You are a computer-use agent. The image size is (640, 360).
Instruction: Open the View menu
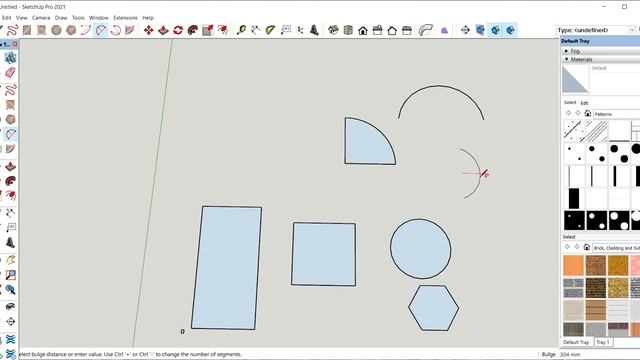point(22,18)
